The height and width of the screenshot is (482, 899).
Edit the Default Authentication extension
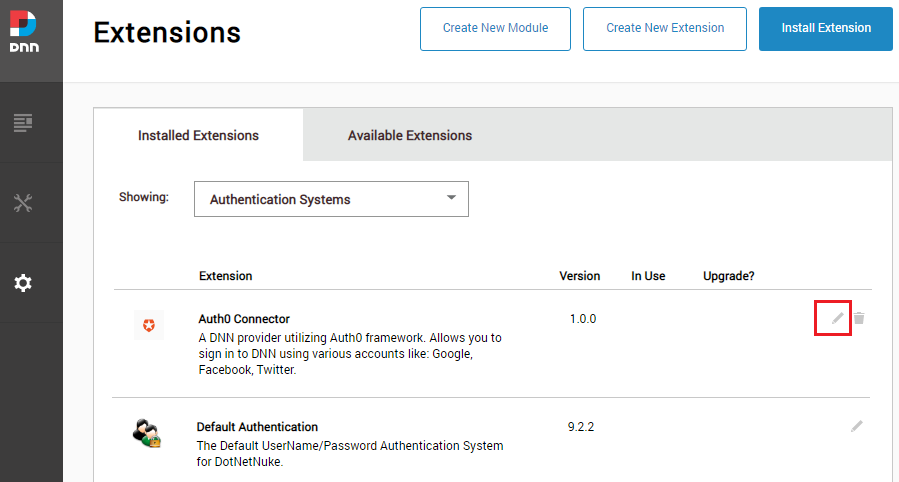tap(857, 426)
